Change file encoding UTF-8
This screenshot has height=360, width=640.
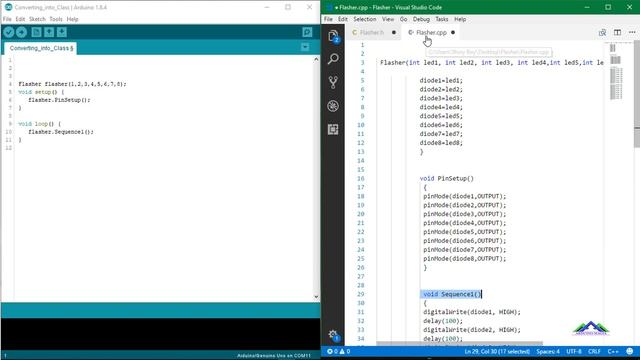tap(573, 351)
